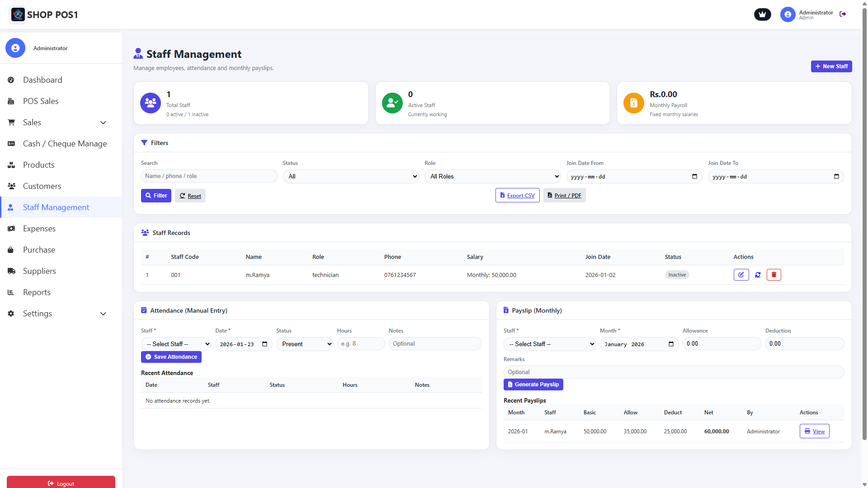Go to POS Sales in sidebar
The width and height of the screenshot is (868, 488).
pyautogui.click(x=41, y=101)
